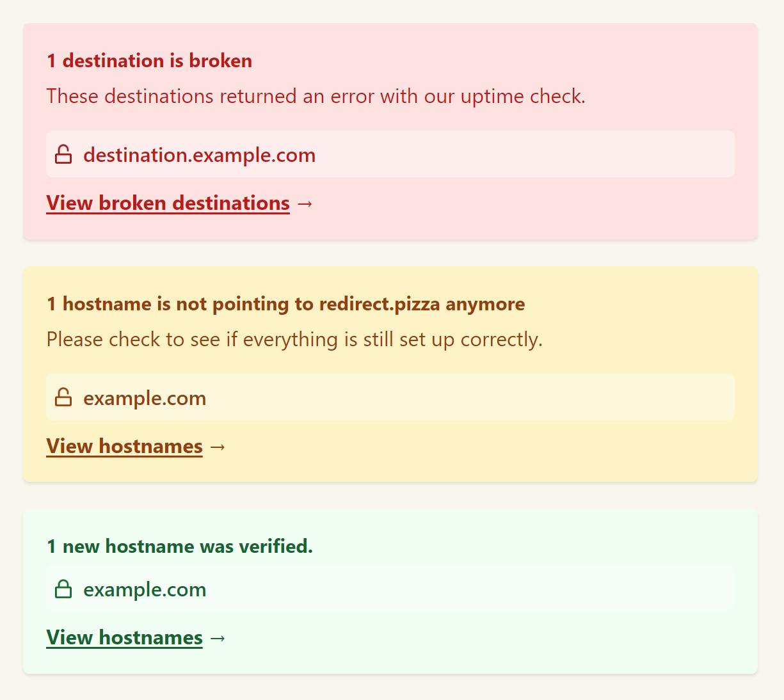Select example.com in the yellow warning
Viewport: 784px width, 700px height.
click(145, 398)
